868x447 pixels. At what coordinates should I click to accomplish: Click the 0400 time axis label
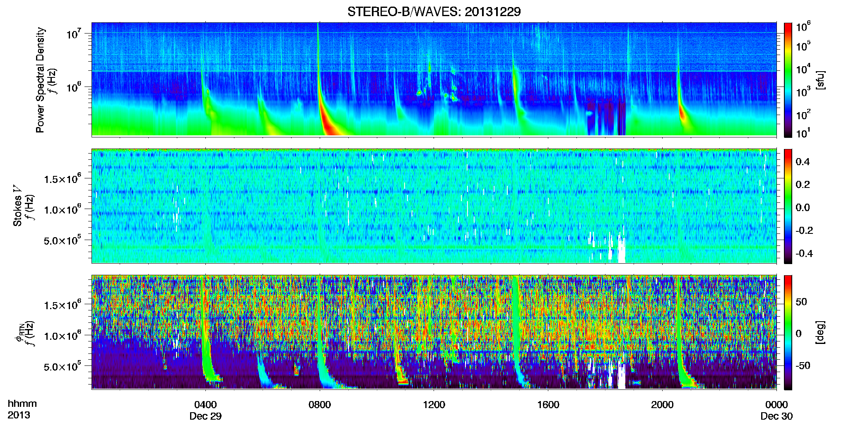205,405
